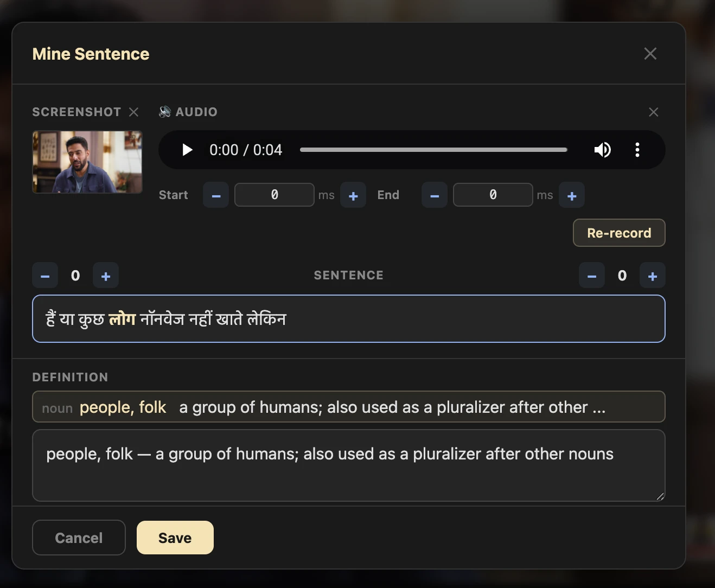
Task: Click the screenshot thumbnail preview
Action: (x=87, y=162)
